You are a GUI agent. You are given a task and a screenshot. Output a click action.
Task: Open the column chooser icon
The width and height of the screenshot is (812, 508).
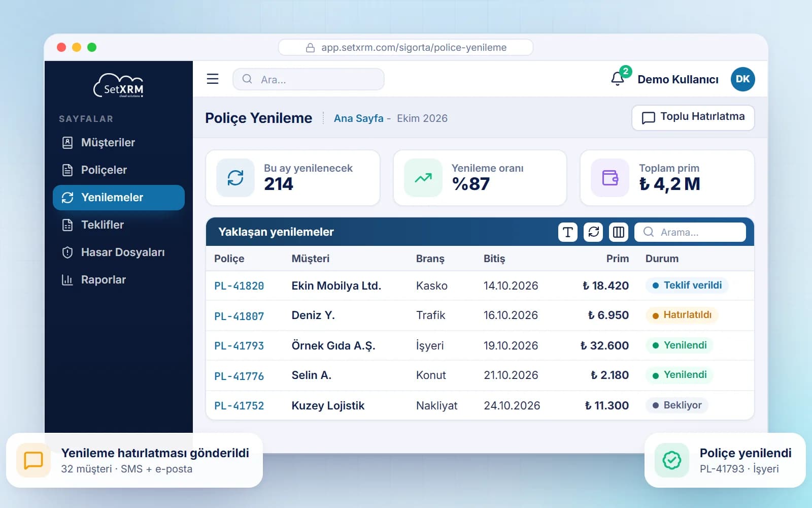619,232
